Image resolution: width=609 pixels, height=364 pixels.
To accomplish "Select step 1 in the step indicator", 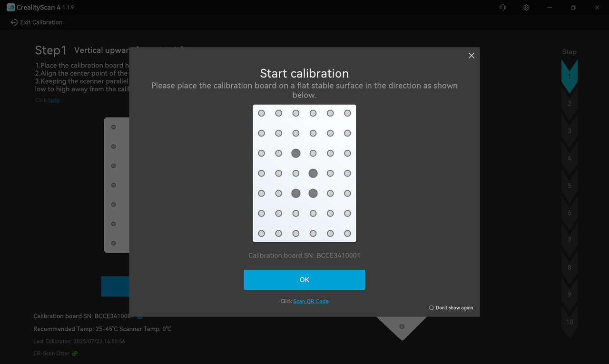I will pyautogui.click(x=569, y=77).
